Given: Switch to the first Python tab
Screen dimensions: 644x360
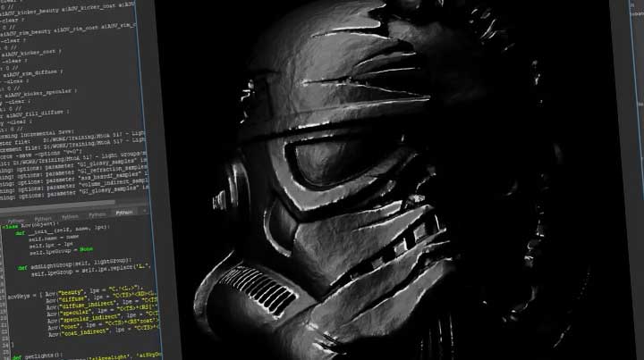Looking at the screenshot, I should [16, 220].
